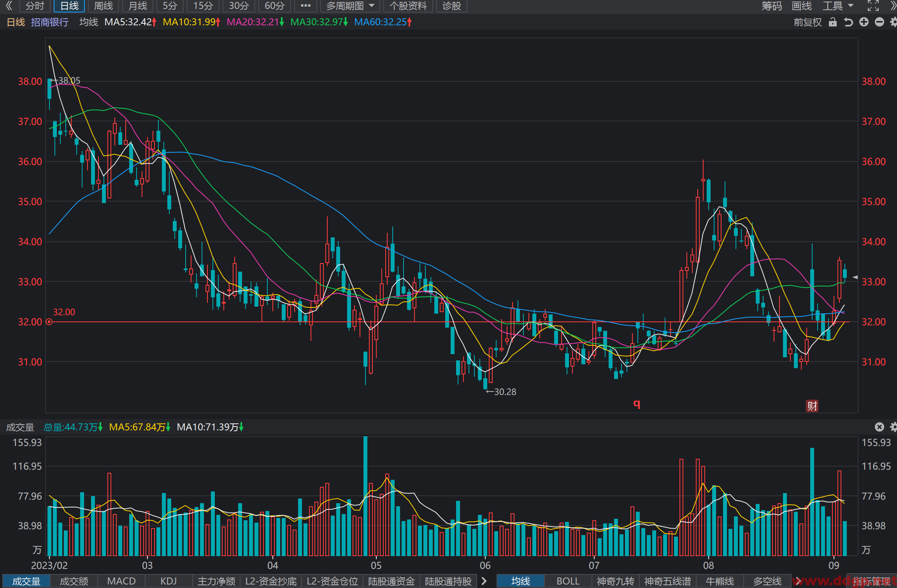897x588 pixels.
Task: Collapse panel with left double-chevron icon
Action: click(9, 5)
